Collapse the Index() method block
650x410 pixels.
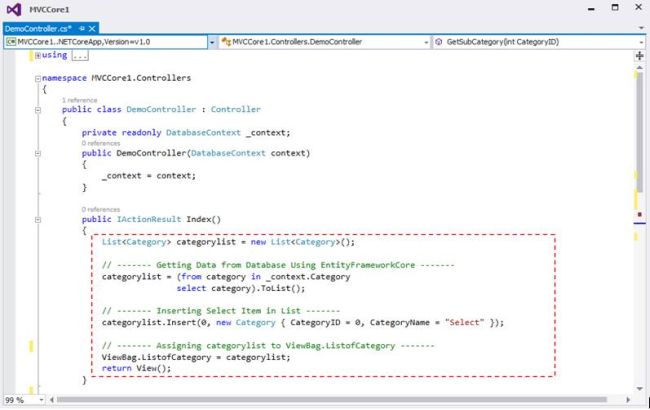coord(38,220)
